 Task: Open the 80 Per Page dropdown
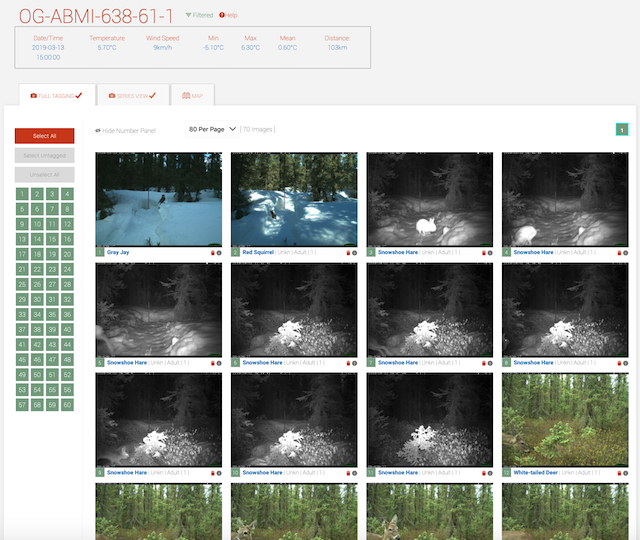click(x=212, y=129)
